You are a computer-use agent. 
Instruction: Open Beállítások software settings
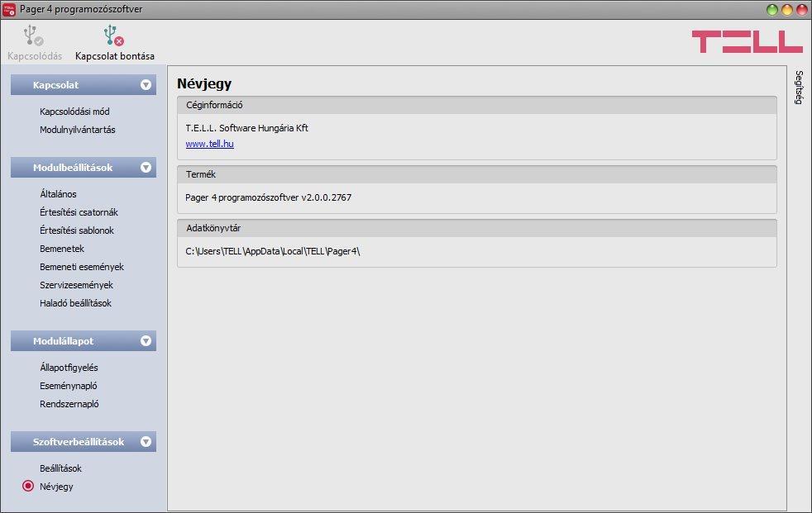pyautogui.click(x=60, y=468)
